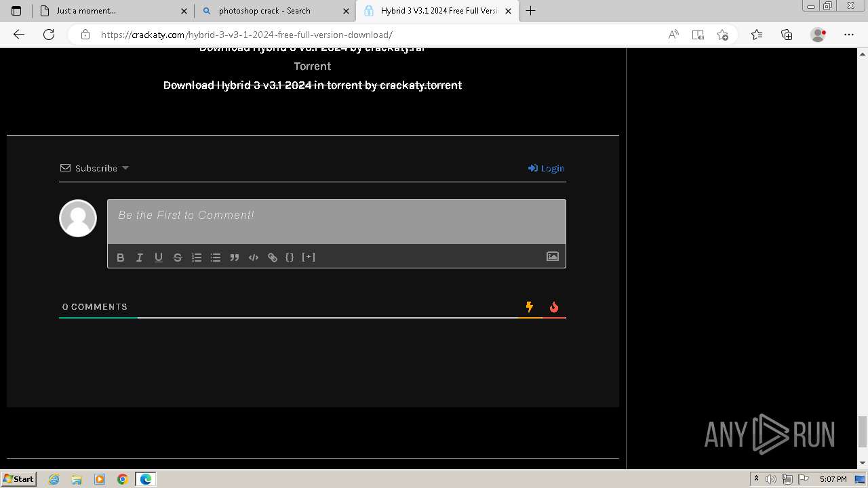Close the Hybrid 3 V3.1 tab
This screenshot has width=868, height=488.
509,11
